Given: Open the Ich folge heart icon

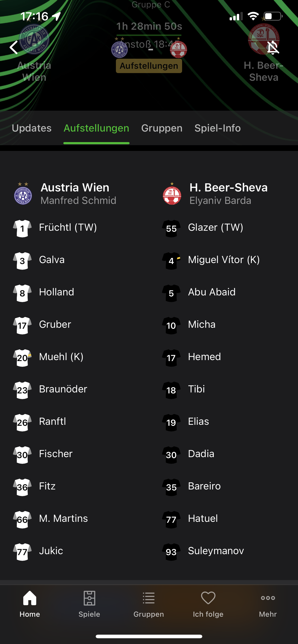Looking at the screenshot, I should pyautogui.click(x=208, y=598).
